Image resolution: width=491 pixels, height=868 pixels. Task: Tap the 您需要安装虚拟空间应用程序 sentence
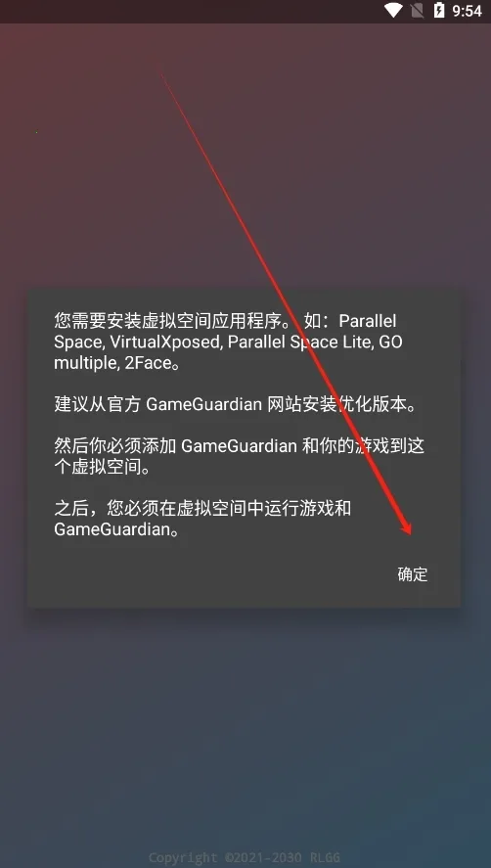171,321
